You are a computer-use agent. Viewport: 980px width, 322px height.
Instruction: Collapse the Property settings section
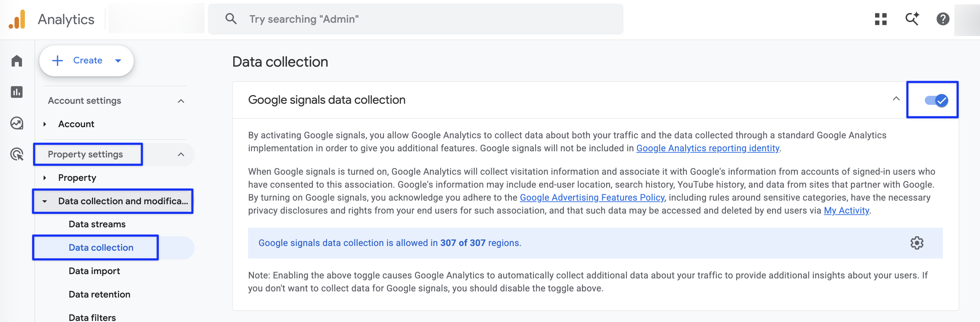(181, 155)
